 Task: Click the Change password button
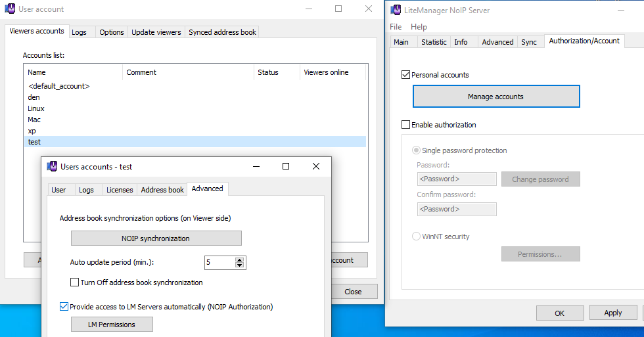[540, 179]
